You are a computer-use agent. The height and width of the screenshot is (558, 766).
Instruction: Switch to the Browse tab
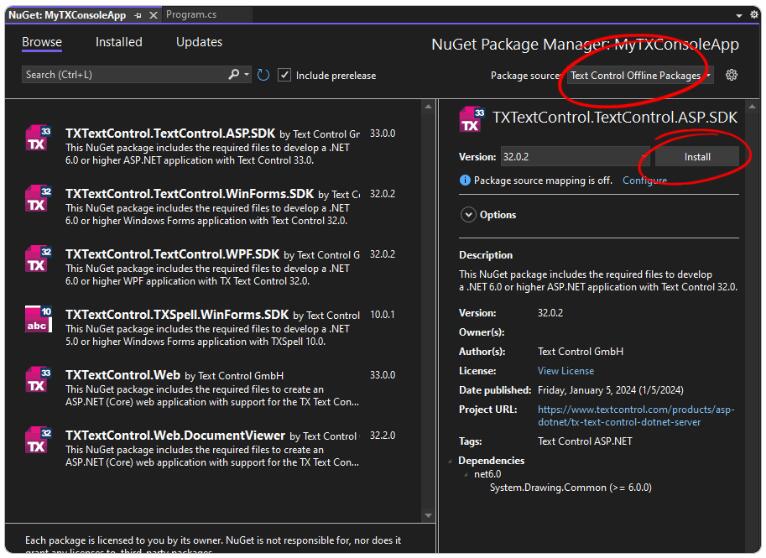42,42
